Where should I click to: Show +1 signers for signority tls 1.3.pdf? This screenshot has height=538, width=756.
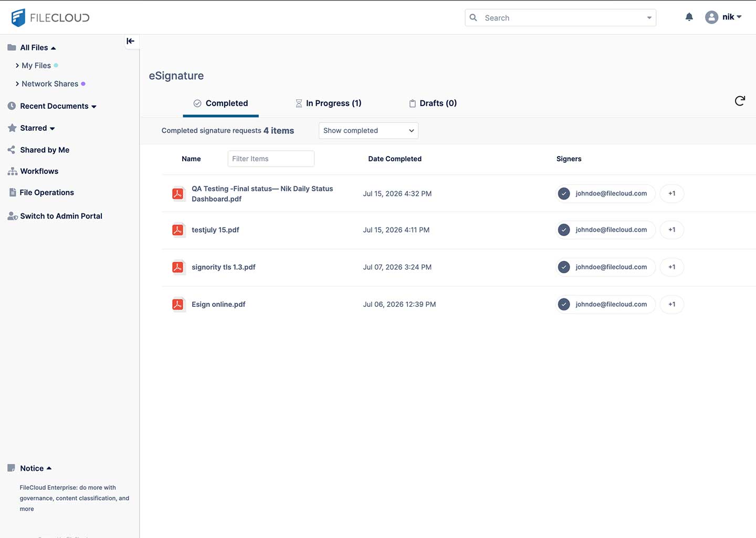pyautogui.click(x=671, y=267)
